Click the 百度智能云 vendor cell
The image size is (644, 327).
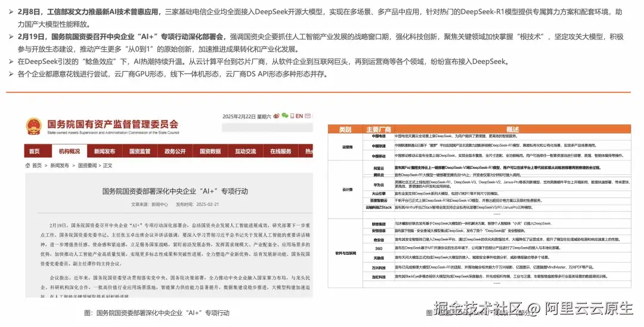[x=379, y=200]
